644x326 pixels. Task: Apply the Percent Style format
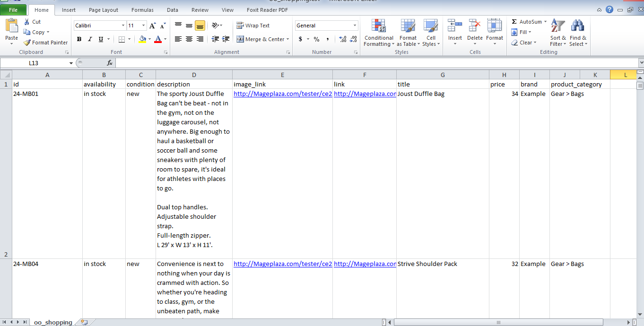point(316,39)
